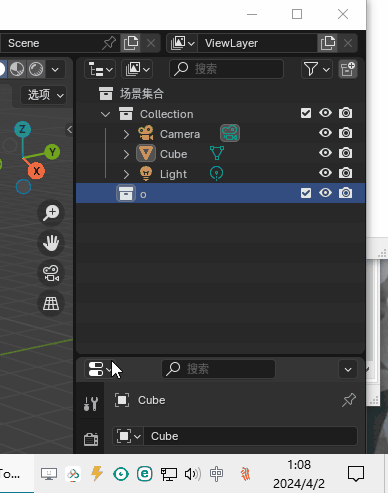The height and width of the screenshot is (493, 388).
Task: Add a new view layer copy
Action: coord(328,43)
